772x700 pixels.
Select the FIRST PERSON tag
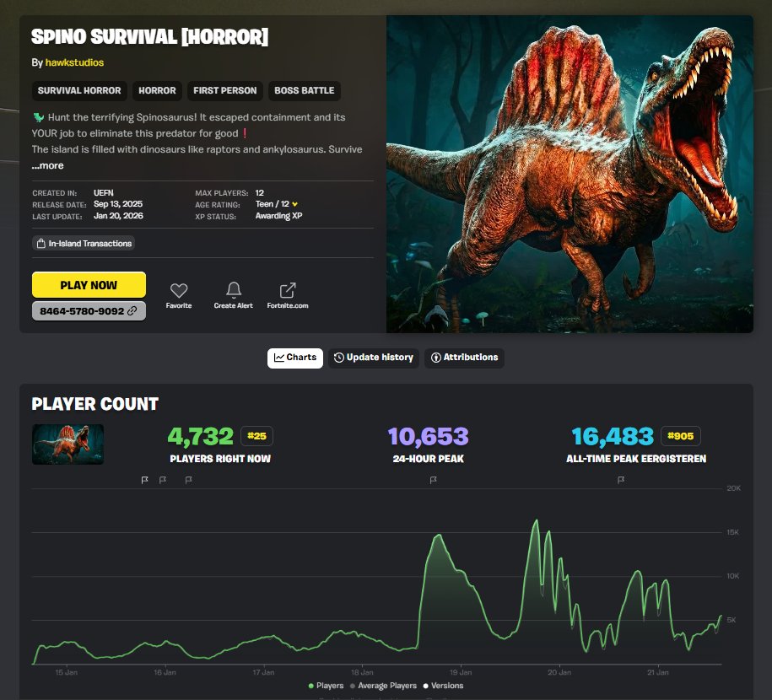pos(225,90)
